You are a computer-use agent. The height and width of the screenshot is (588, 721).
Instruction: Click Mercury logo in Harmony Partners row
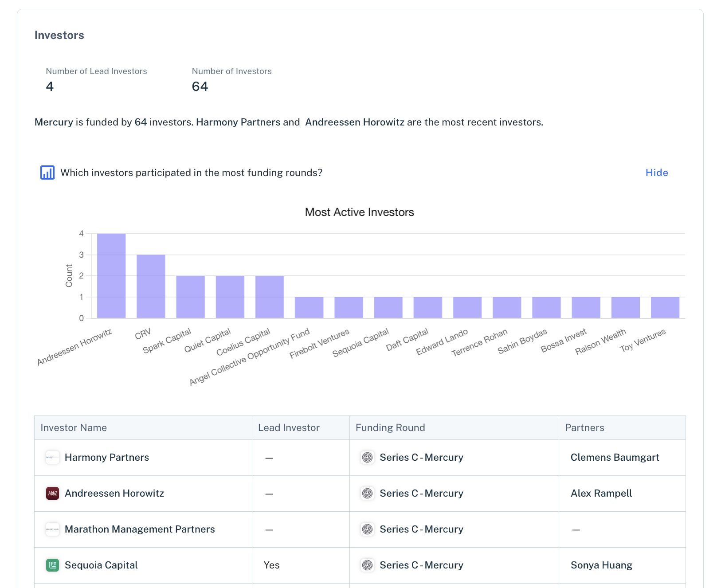367,457
